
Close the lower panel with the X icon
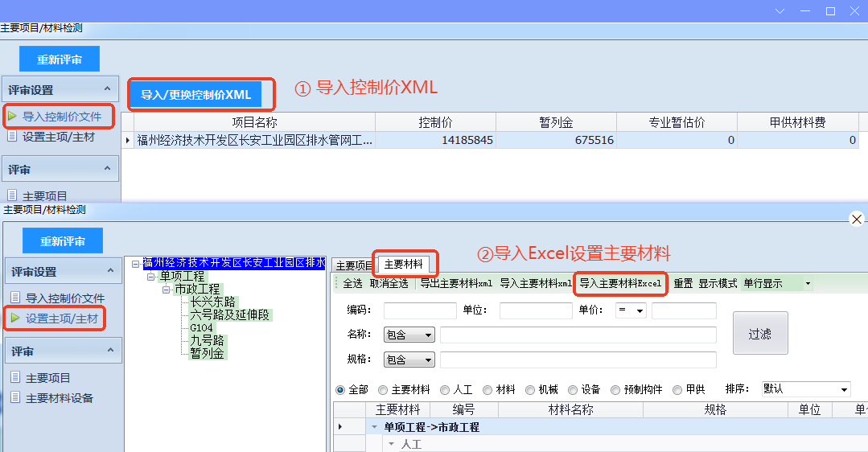[x=857, y=219]
